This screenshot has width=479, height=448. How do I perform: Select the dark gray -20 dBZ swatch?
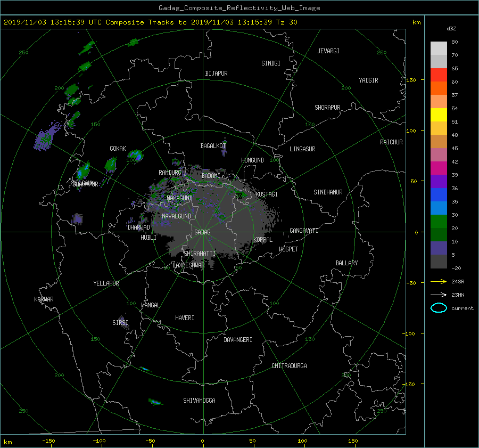pos(439,262)
